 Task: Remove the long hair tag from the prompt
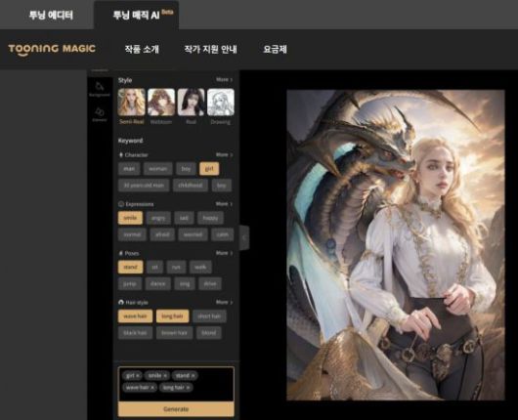pyautogui.click(x=188, y=388)
